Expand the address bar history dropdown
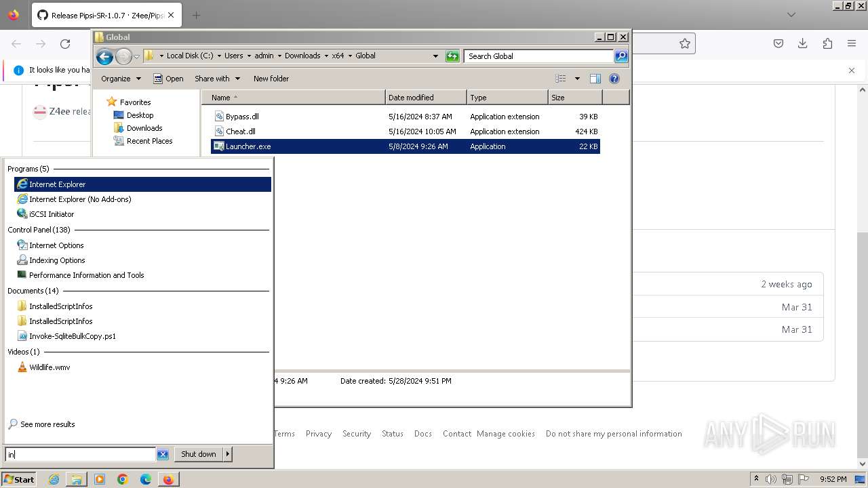868x488 pixels. coord(435,56)
